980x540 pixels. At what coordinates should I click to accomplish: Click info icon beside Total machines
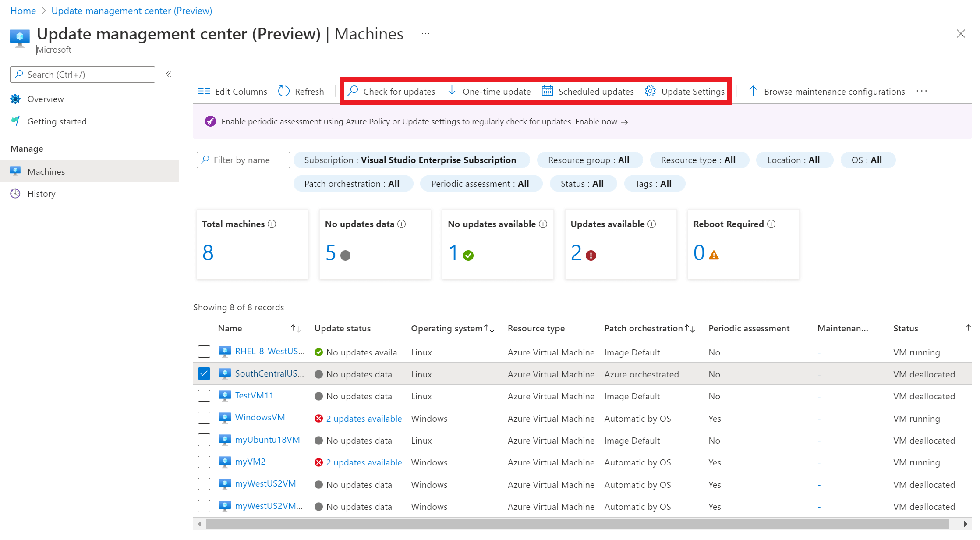(272, 224)
